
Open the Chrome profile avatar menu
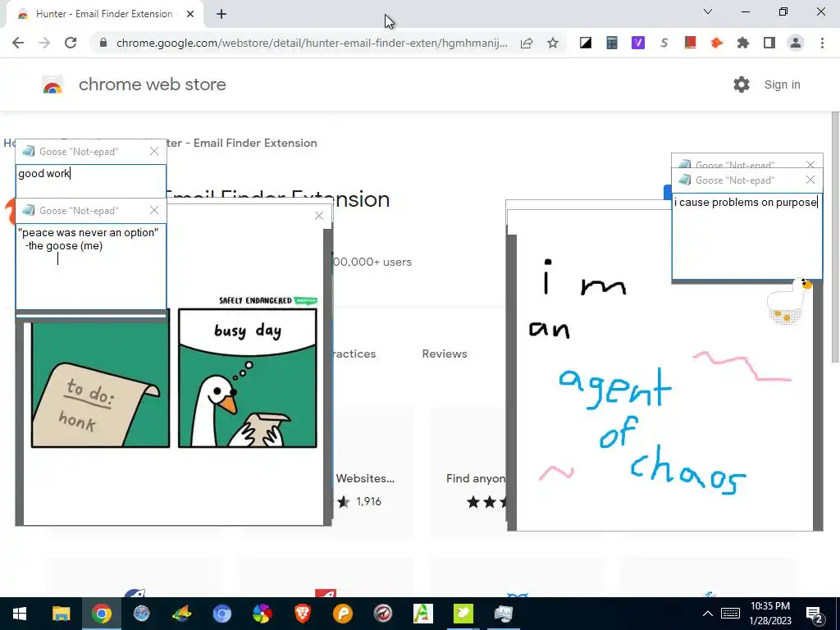(796, 43)
